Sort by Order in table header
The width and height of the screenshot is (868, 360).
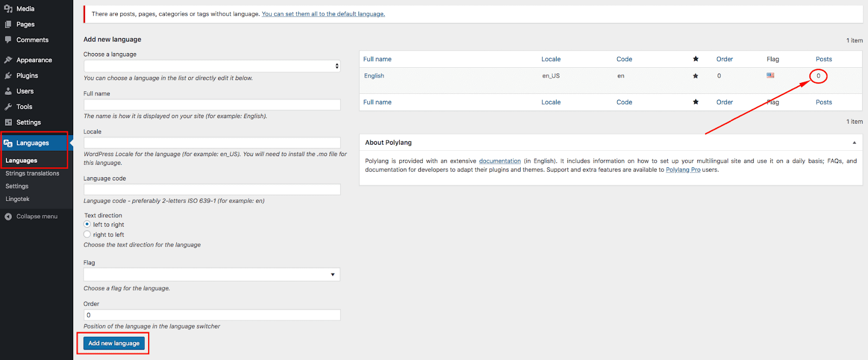tap(724, 59)
